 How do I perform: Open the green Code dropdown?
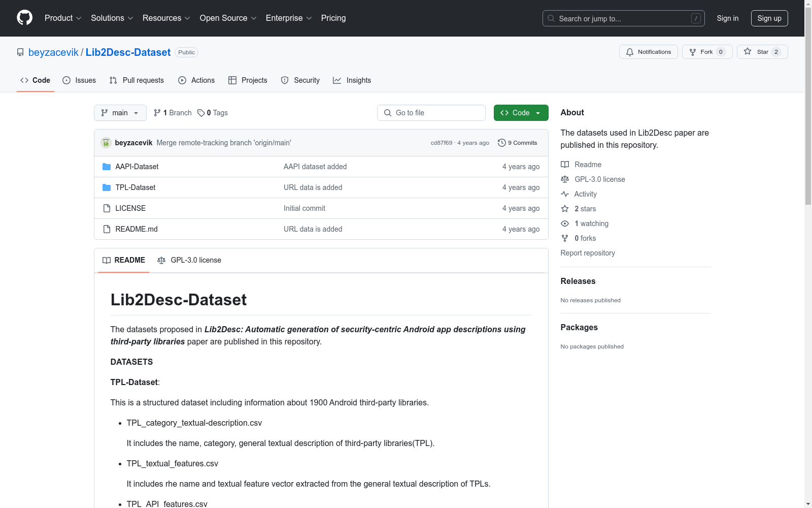[x=521, y=113]
